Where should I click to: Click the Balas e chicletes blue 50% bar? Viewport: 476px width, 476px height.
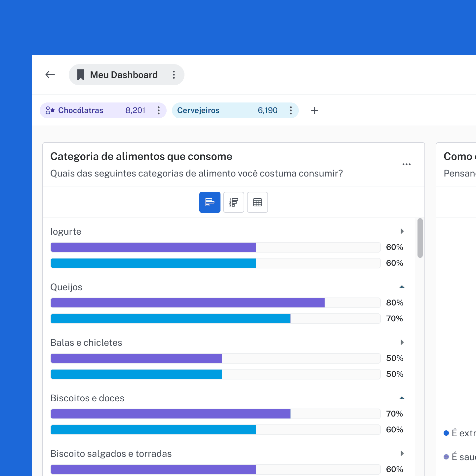136,374
